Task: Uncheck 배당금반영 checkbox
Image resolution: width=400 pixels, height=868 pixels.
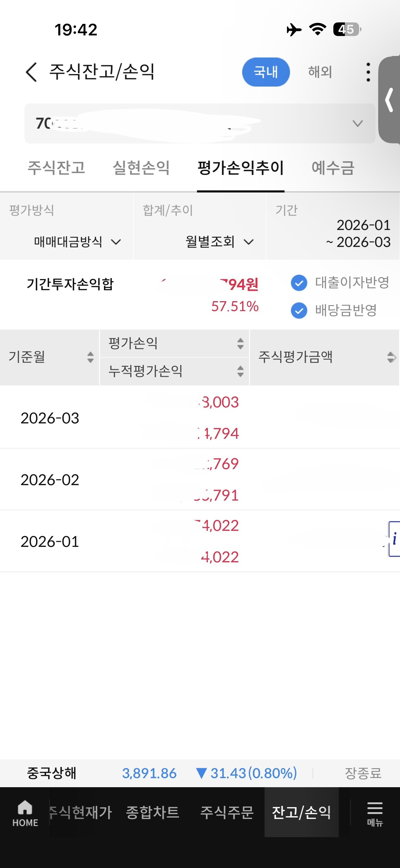Action: coord(299,310)
